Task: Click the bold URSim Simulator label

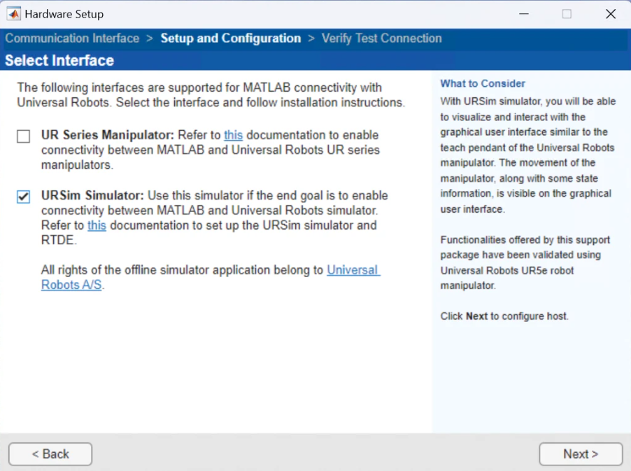Action: pyautogui.click(x=92, y=196)
